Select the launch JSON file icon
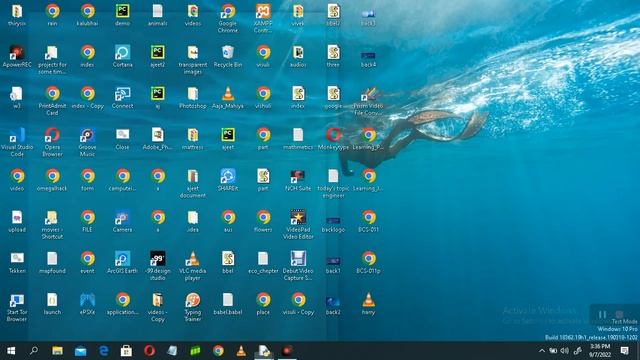This screenshot has width=640, height=360. click(52, 300)
